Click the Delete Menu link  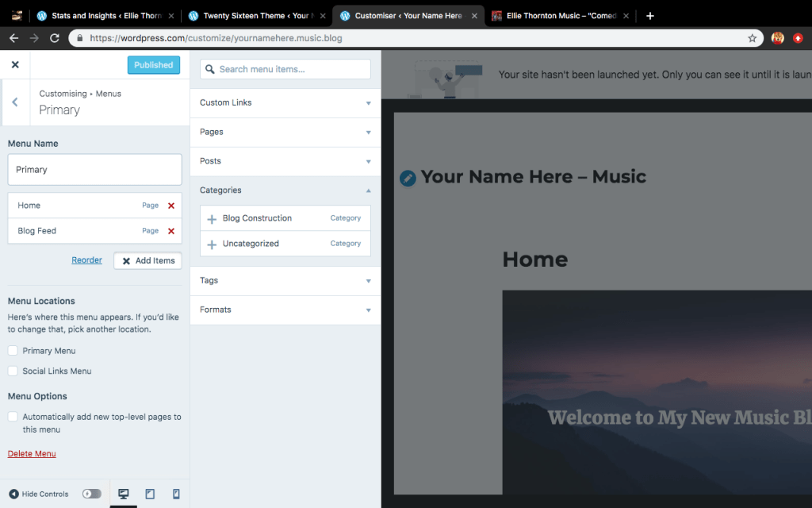(x=32, y=454)
